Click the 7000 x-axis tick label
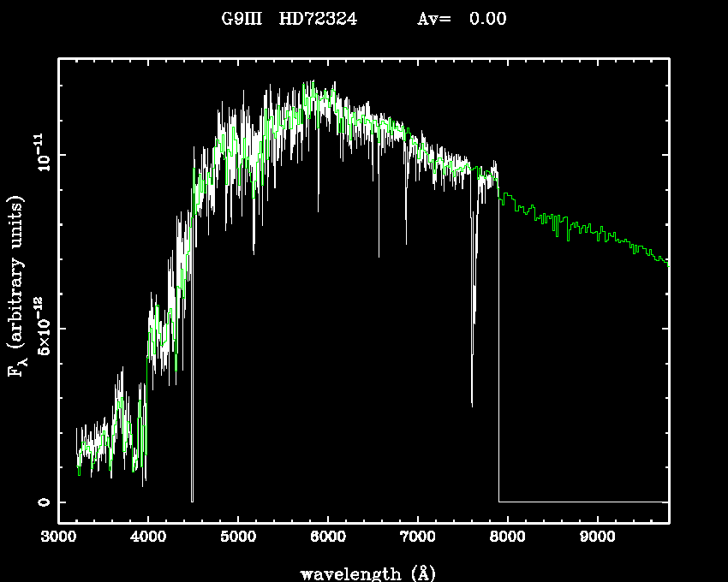 pyautogui.click(x=417, y=537)
